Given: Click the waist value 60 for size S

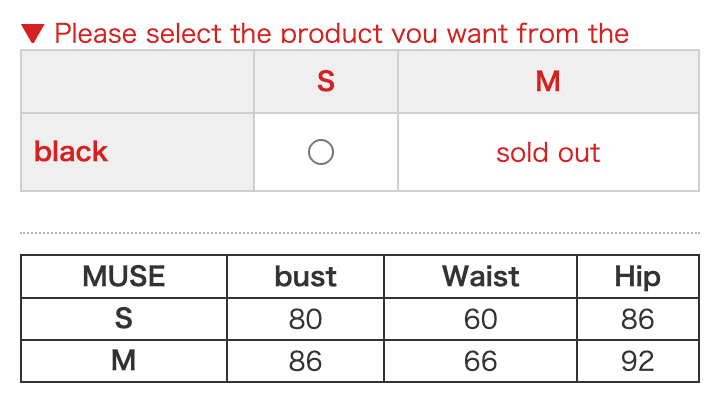Looking at the screenshot, I should pos(481,319).
